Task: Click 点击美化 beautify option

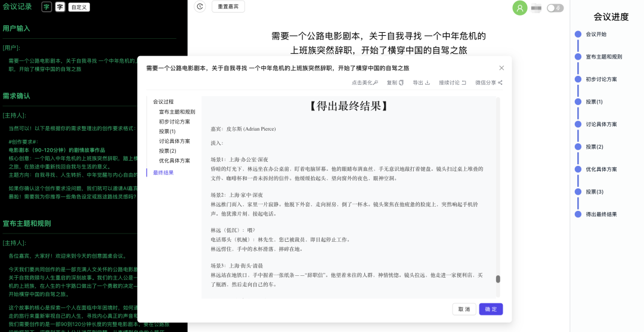Action: tap(365, 82)
